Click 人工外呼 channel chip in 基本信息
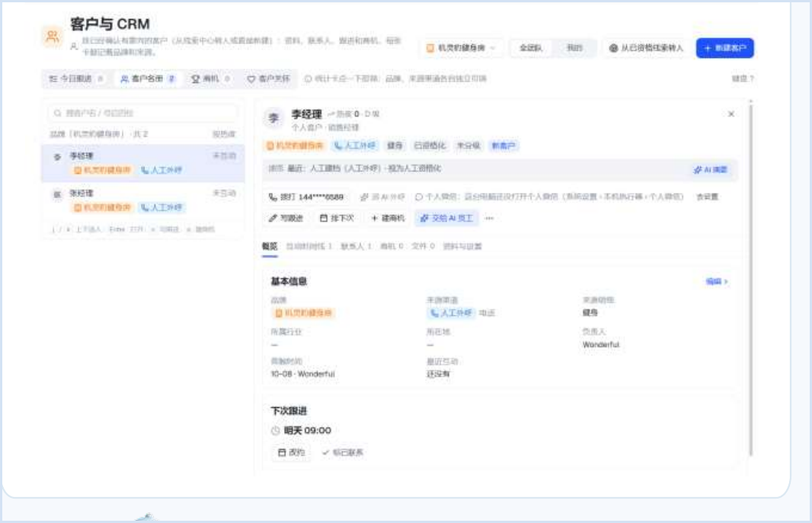 point(450,313)
